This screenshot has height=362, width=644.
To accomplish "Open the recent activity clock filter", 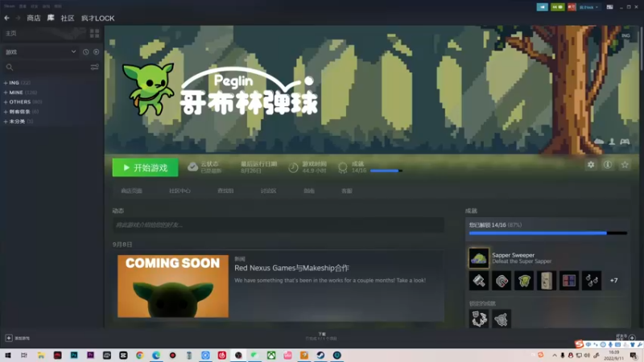I will pyautogui.click(x=85, y=52).
